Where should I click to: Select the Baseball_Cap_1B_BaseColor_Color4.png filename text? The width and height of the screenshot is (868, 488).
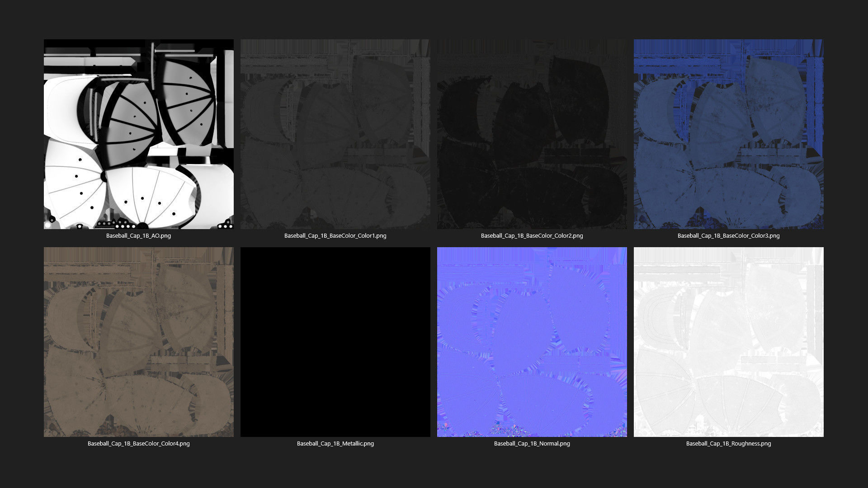point(138,443)
